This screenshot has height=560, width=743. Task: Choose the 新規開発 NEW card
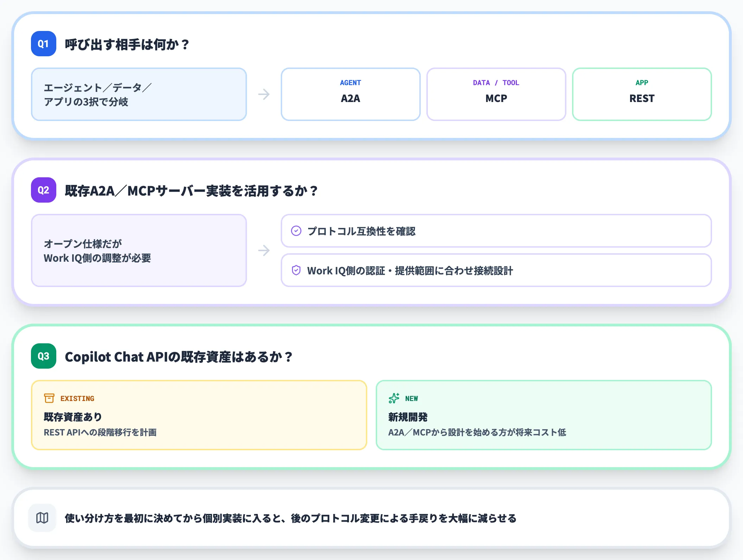click(544, 415)
